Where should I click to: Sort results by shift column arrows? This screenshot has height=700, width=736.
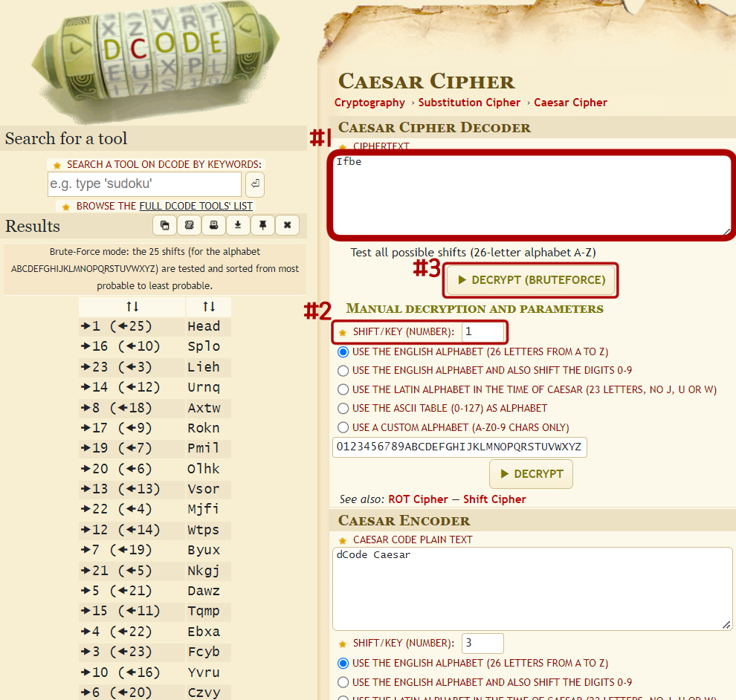click(x=132, y=307)
